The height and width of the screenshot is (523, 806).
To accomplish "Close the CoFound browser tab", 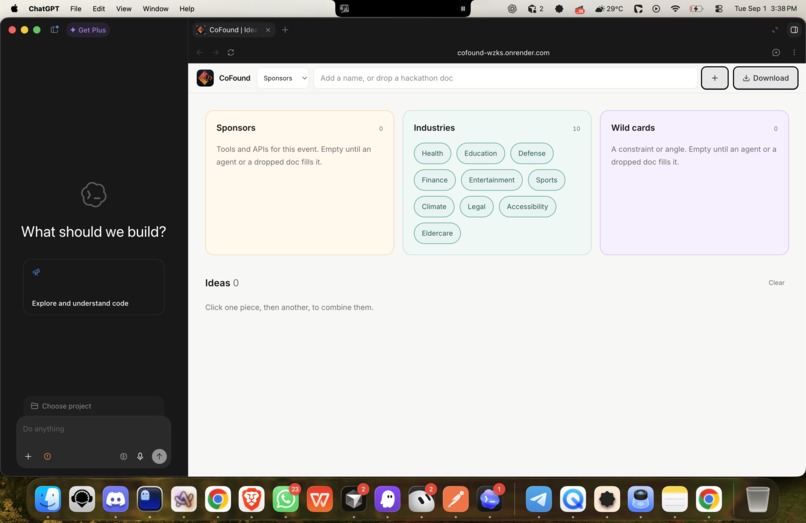I will pyautogui.click(x=268, y=30).
